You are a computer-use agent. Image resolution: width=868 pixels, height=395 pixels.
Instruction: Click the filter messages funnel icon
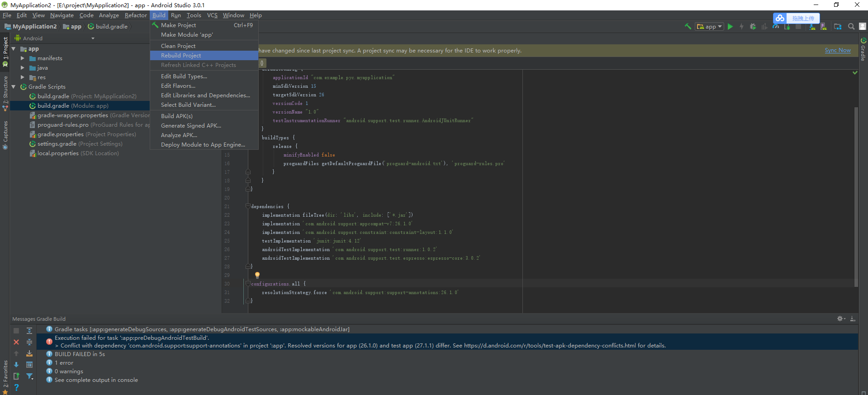(29, 376)
